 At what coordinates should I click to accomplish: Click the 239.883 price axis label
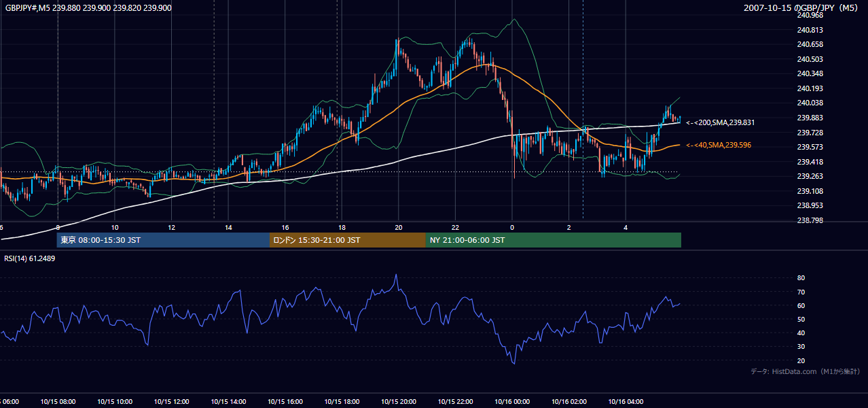[810, 118]
